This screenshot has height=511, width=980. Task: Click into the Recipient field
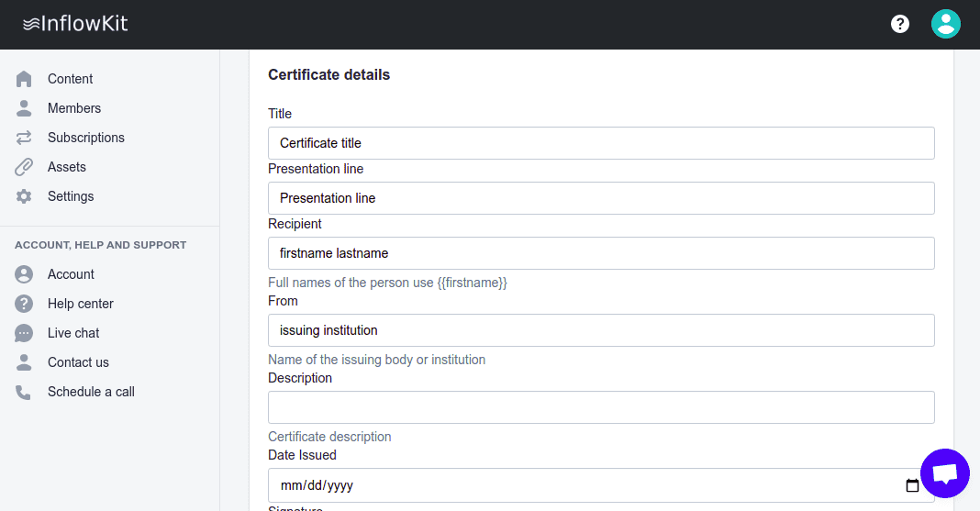point(601,253)
